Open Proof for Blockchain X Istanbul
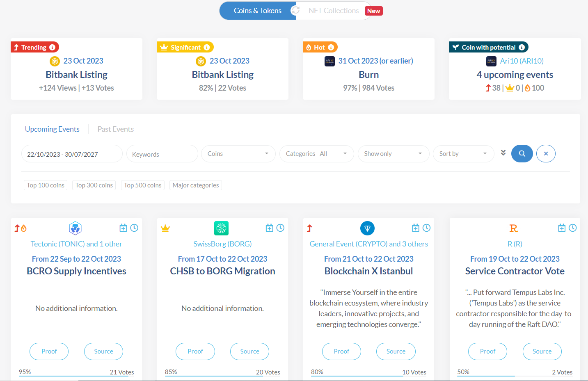 coord(341,351)
